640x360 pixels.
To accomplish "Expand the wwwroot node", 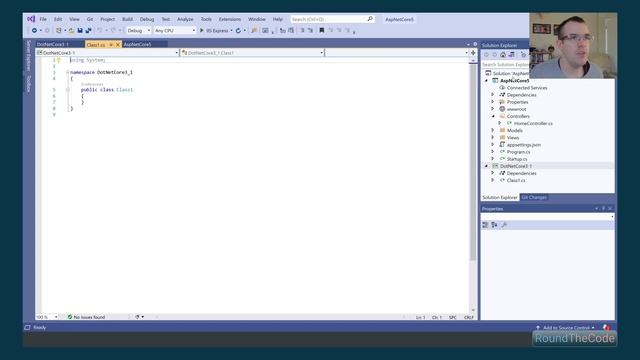I will click(x=493, y=109).
